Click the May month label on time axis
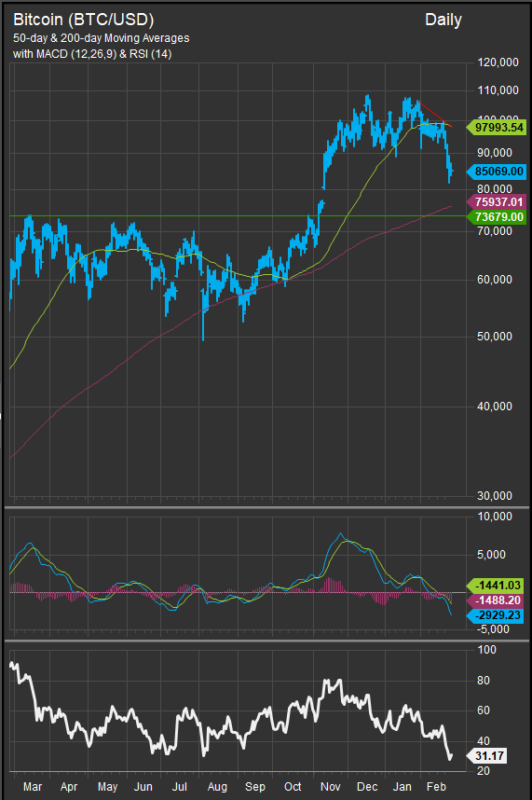Viewport: 532px width, 800px height. [107, 787]
